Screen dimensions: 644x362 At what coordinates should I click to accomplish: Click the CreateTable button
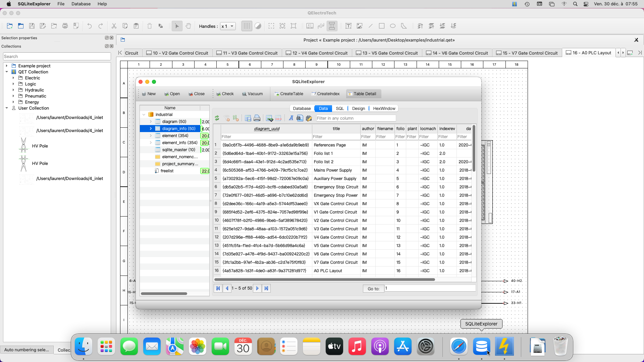(289, 94)
